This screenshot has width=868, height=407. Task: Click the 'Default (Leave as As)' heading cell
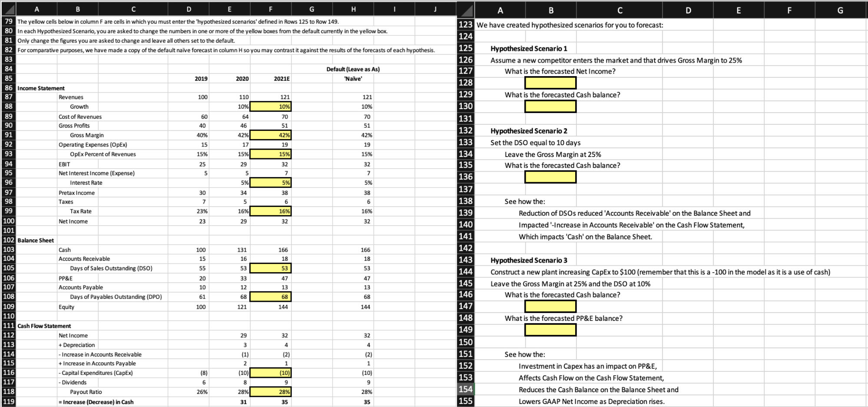coord(353,69)
